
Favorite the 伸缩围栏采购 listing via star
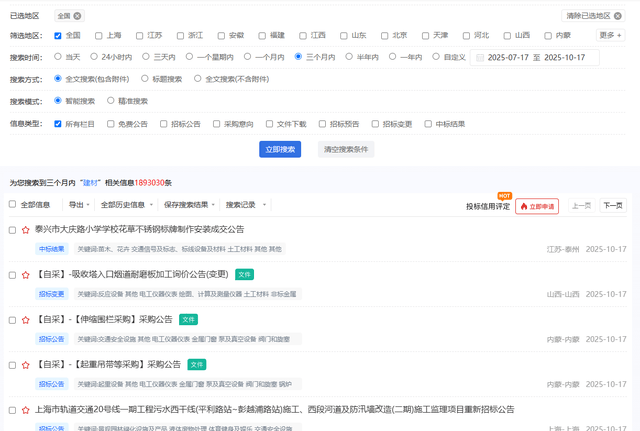pos(26,320)
